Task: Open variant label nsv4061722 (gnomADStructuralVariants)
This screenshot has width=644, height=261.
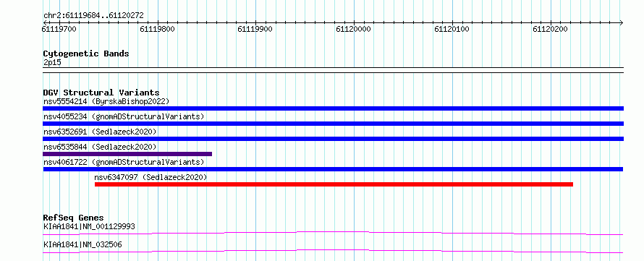Action: (x=124, y=162)
